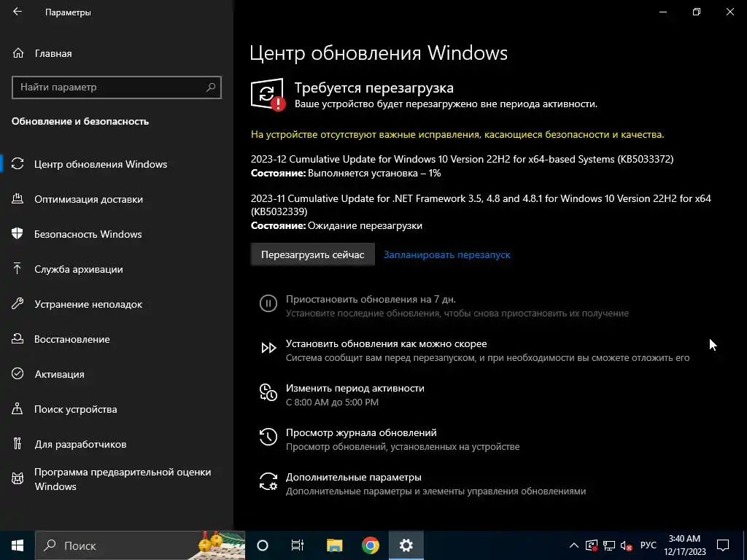Click the muted volume tray icon
Viewport: 747px width, 560px height.
click(627, 545)
